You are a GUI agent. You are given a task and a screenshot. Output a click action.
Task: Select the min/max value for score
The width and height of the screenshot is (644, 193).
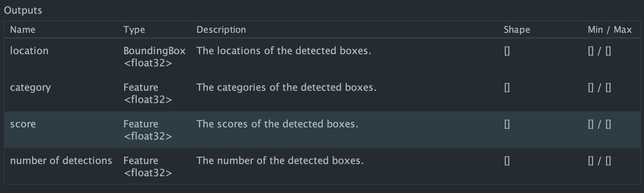(599, 124)
